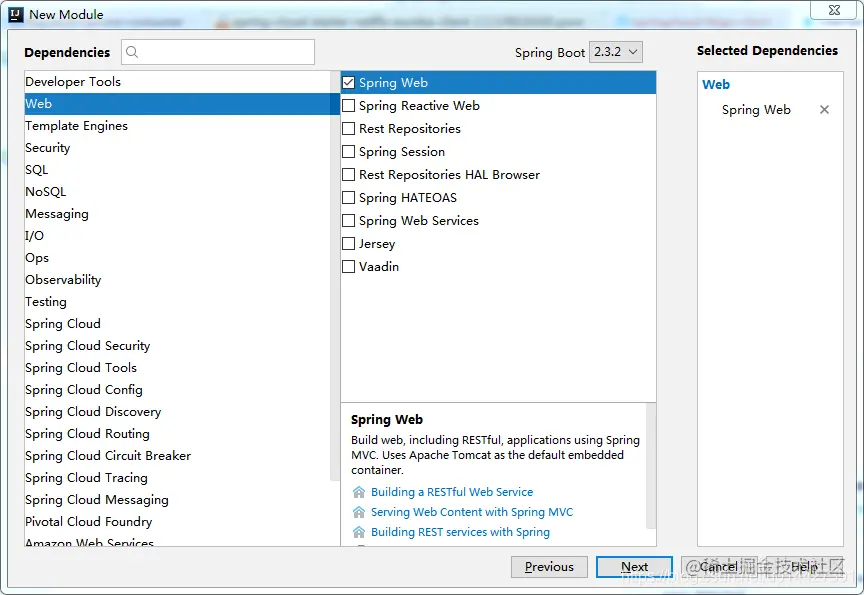Uncheck the Spring Web checkbox
864x595 pixels.
tap(348, 83)
